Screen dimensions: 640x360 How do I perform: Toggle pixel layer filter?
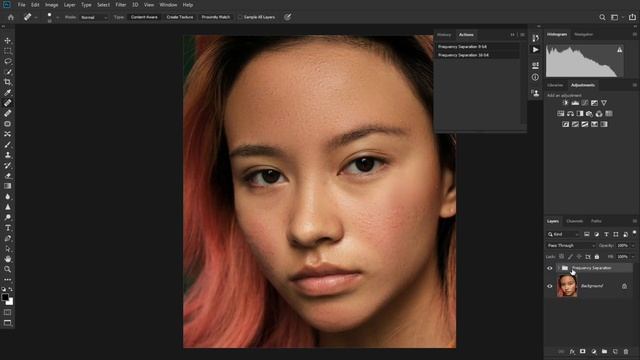(587, 234)
